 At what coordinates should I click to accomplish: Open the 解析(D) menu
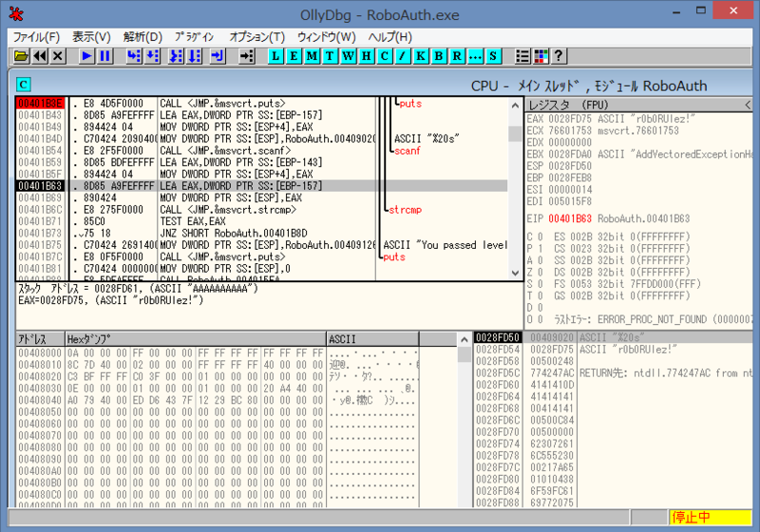[x=142, y=37]
